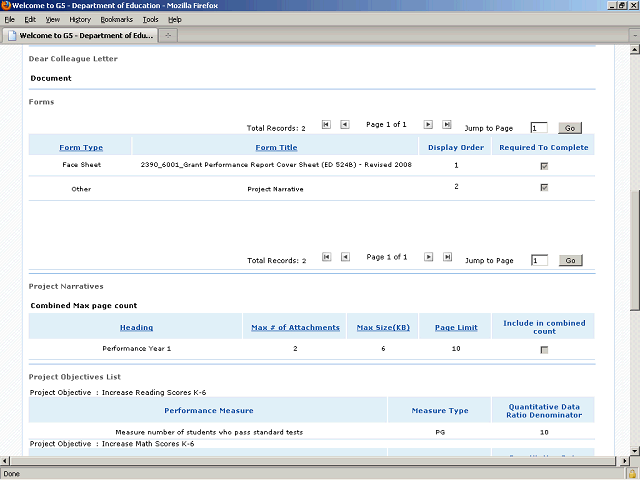Sort forms by Form Title column
Viewport: 640px width, 480px height.
tap(275, 148)
